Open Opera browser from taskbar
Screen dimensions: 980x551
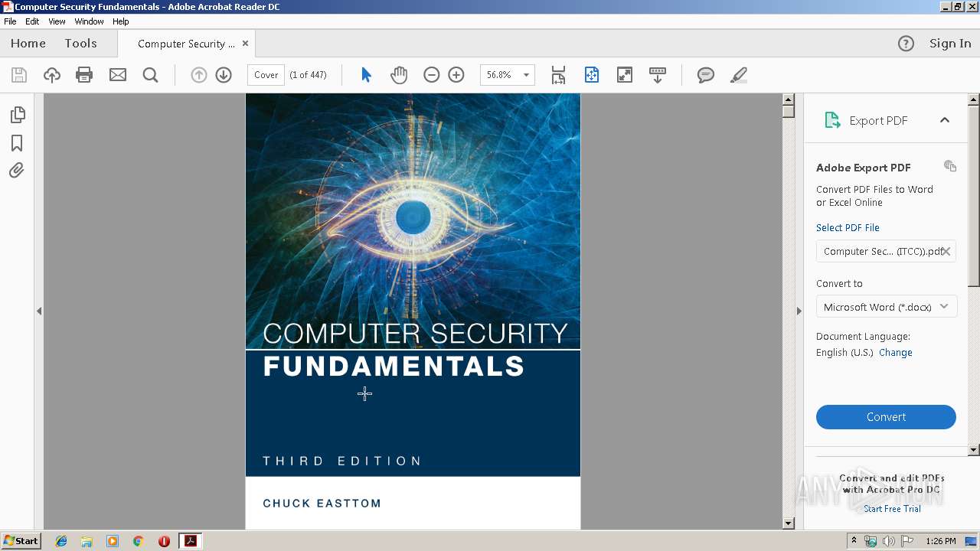tap(164, 541)
